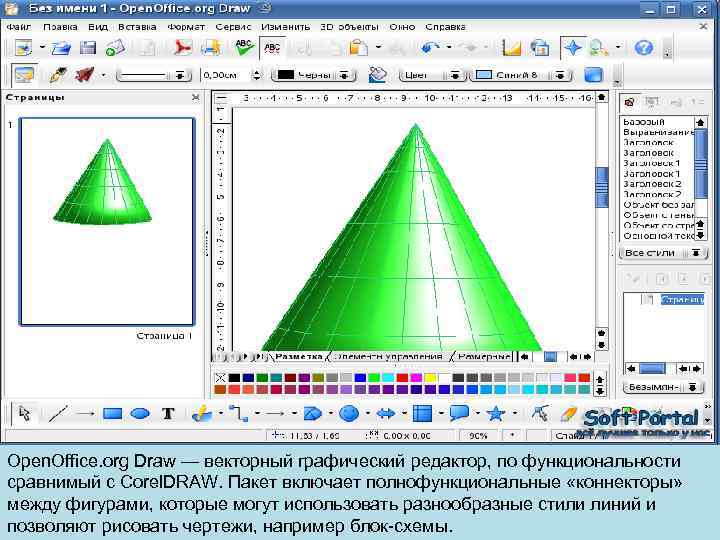Expand the Curve tool dropdown arrow
The height and width of the screenshot is (540, 720).
(x=220, y=414)
